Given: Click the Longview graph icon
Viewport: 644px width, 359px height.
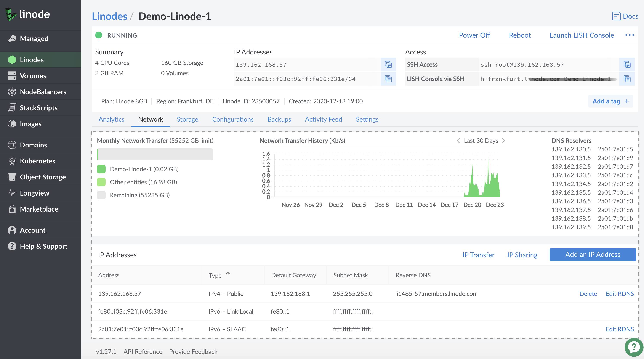Looking at the screenshot, I should (x=12, y=193).
